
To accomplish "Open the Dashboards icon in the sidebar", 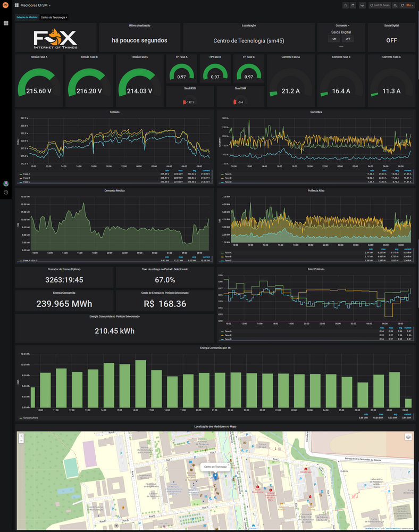I will click(6, 23).
